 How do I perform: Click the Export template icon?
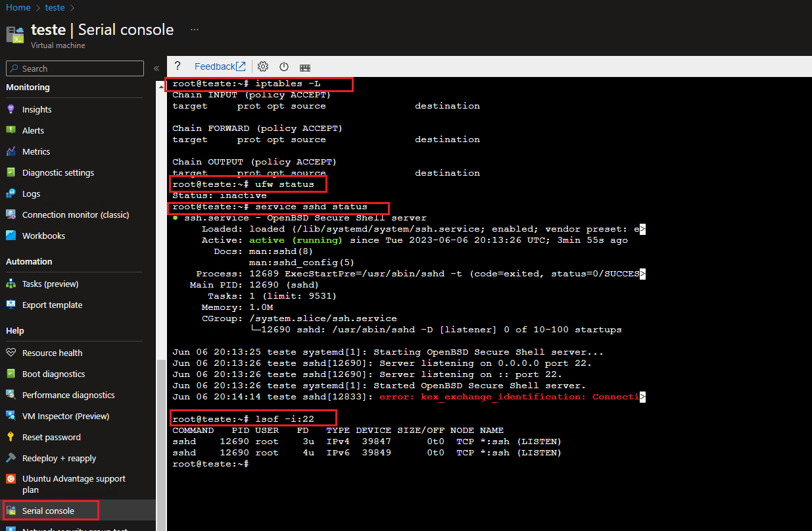click(11, 305)
